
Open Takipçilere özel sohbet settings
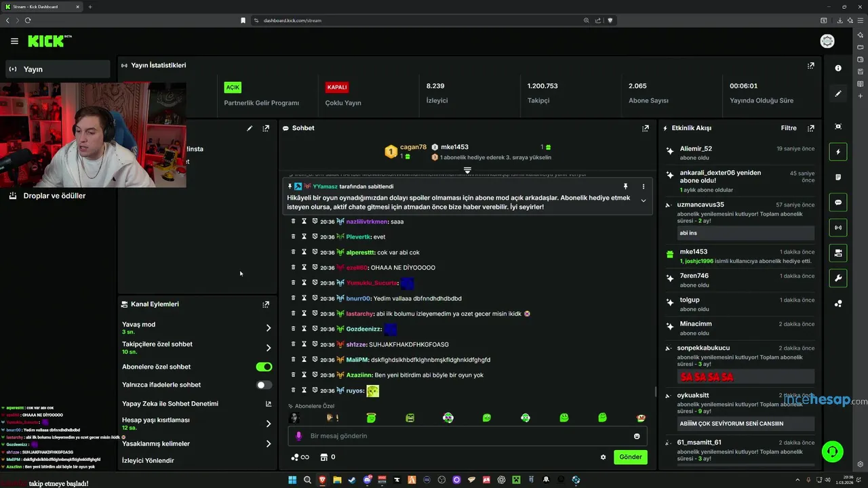click(197, 348)
